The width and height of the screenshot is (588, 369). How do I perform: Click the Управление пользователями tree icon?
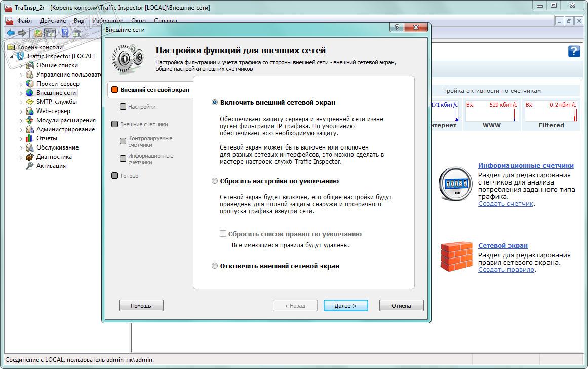[29, 75]
